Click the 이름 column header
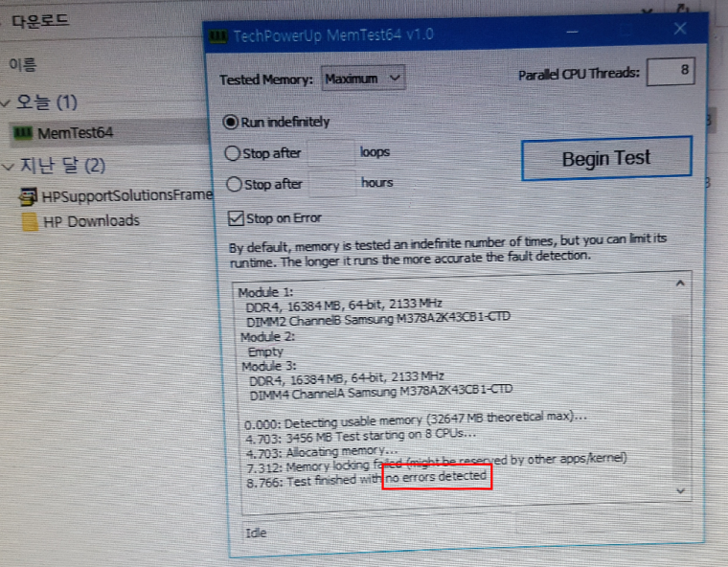 click(22, 64)
